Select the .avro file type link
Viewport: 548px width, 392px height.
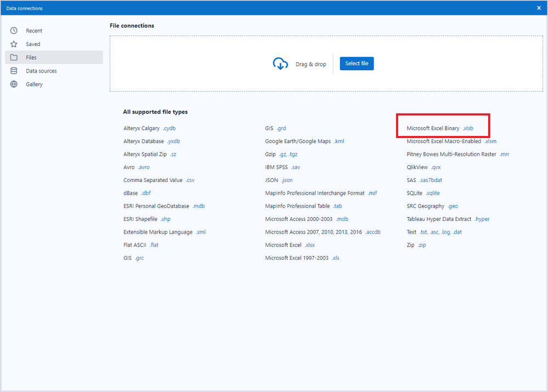pyautogui.click(x=144, y=167)
